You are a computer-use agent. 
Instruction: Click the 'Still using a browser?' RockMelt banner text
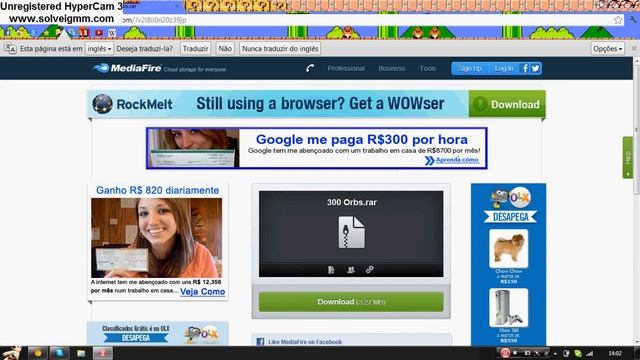click(x=320, y=103)
